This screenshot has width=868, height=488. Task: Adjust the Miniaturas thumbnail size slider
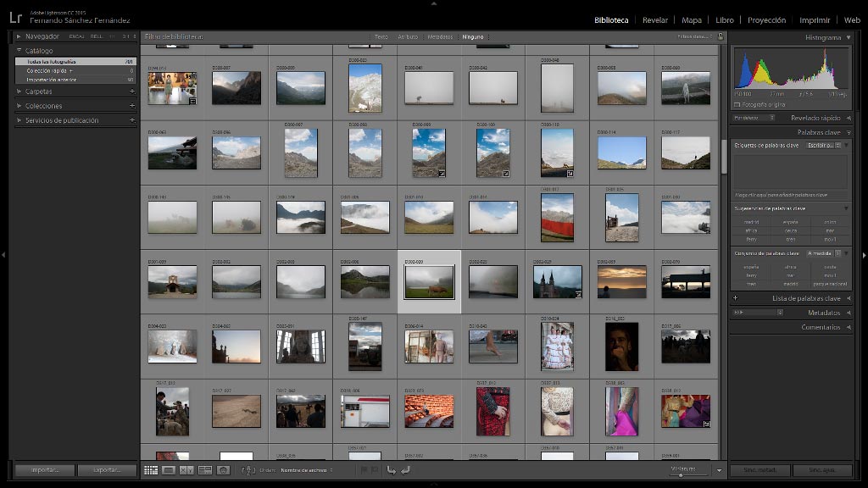pos(681,474)
